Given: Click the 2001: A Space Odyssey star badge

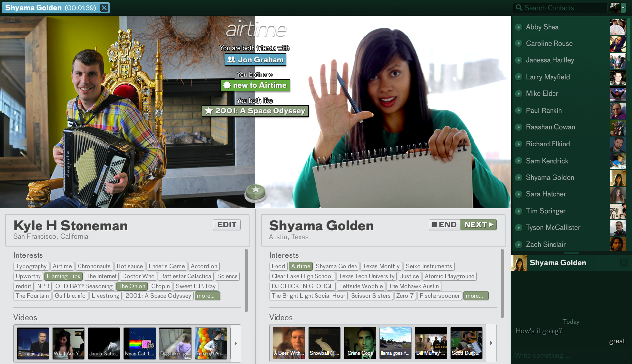Looking at the screenshot, I should pyautogui.click(x=255, y=111).
